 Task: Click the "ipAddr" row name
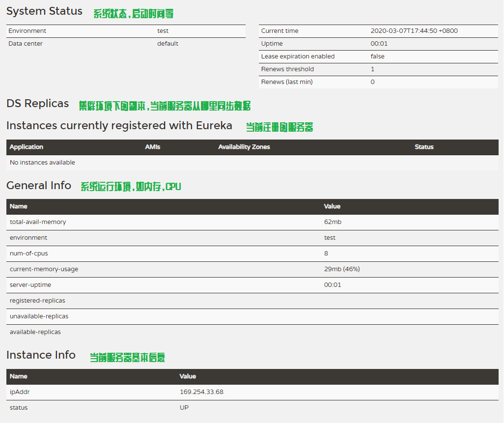pyautogui.click(x=20, y=392)
